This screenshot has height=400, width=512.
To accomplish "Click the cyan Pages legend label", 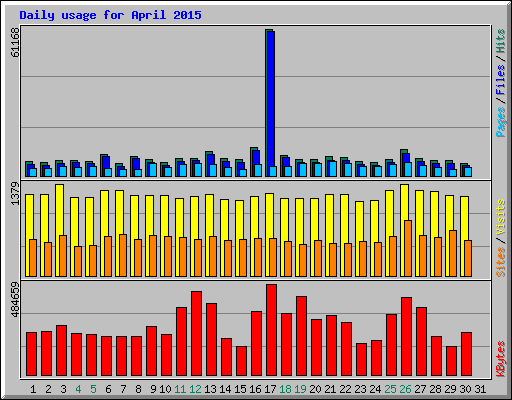I will click(x=501, y=122).
